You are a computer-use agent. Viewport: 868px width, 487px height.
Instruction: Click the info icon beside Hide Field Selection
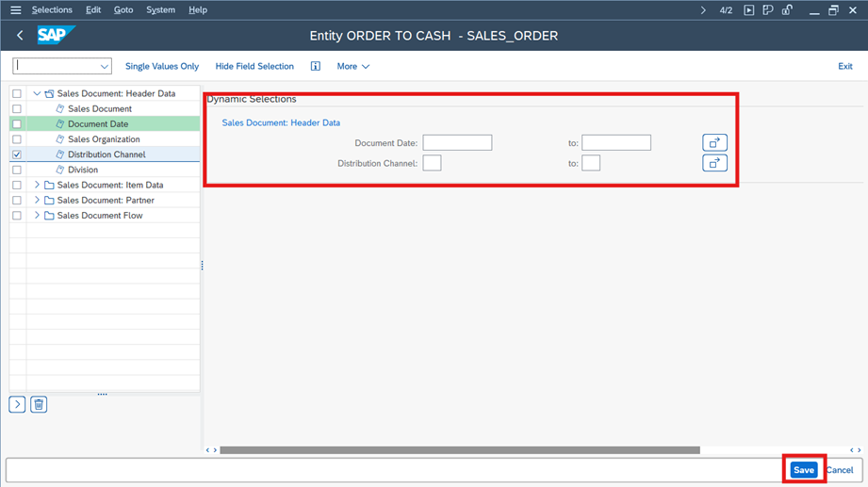[315, 67]
